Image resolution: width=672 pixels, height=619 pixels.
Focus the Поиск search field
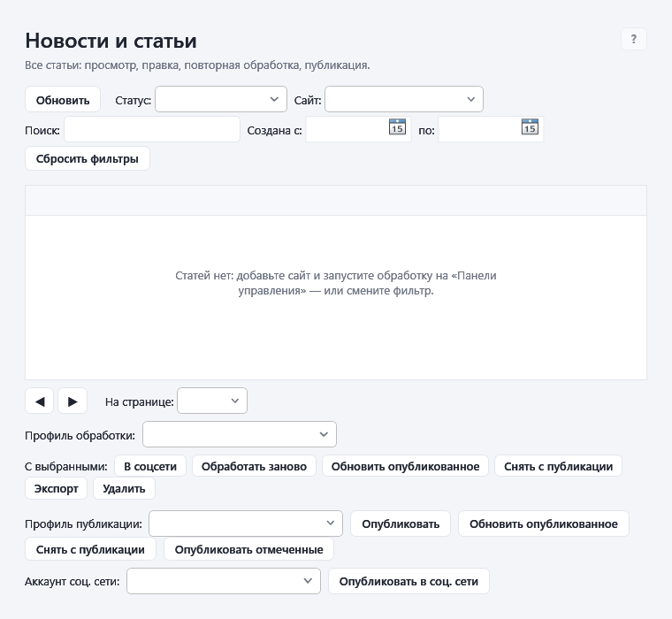[x=152, y=129]
